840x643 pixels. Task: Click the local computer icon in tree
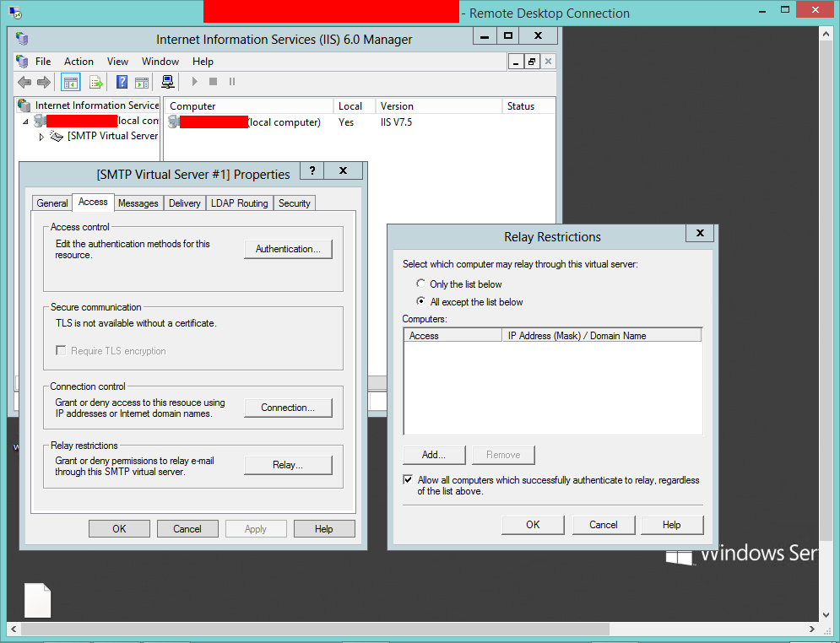click(40, 121)
